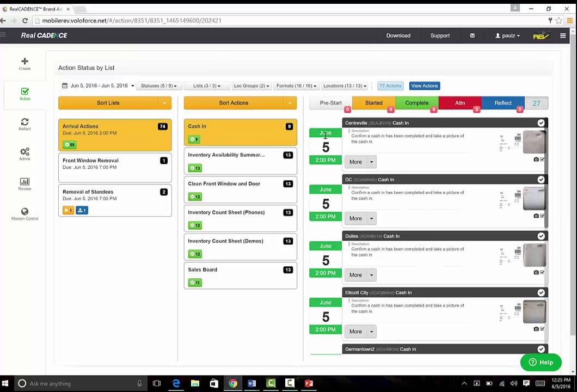
Task: Expand the Sort Actions dropdown arrow
Action: pyautogui.click(x=290, y=103)
